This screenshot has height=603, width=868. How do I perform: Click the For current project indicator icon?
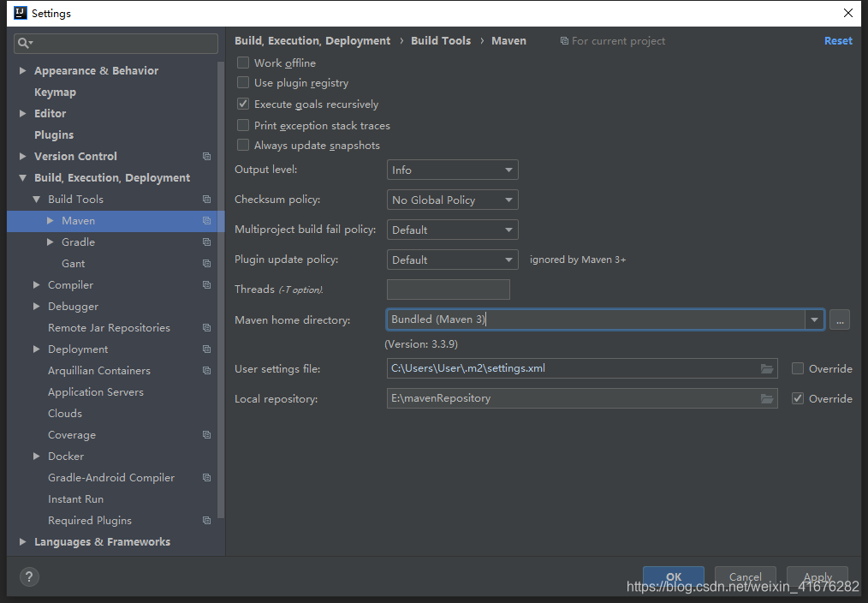pos(564,41)
